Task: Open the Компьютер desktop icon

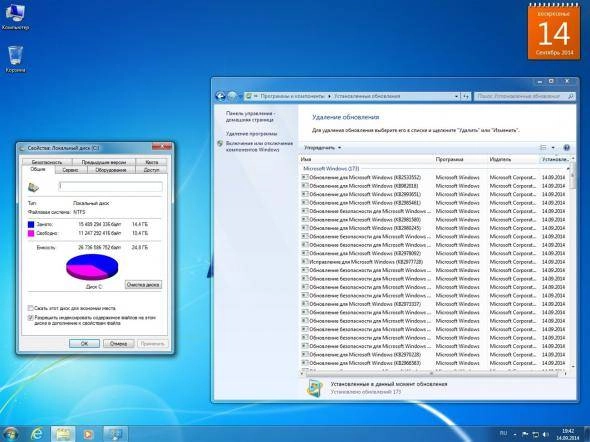Action: [15, 16]
